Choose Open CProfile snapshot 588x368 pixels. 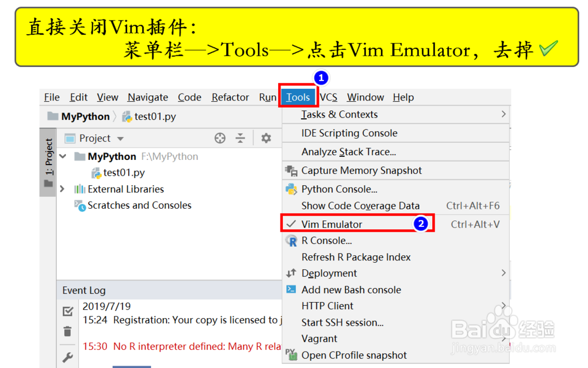(396, 355)
